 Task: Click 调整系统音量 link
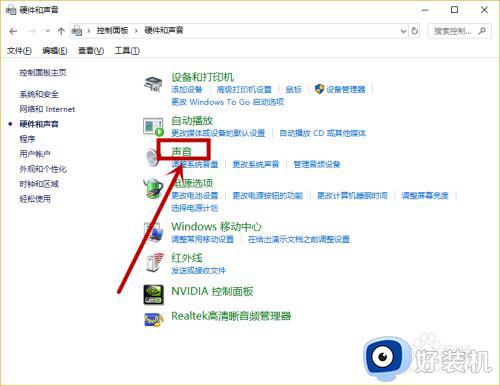click(195, 164)
